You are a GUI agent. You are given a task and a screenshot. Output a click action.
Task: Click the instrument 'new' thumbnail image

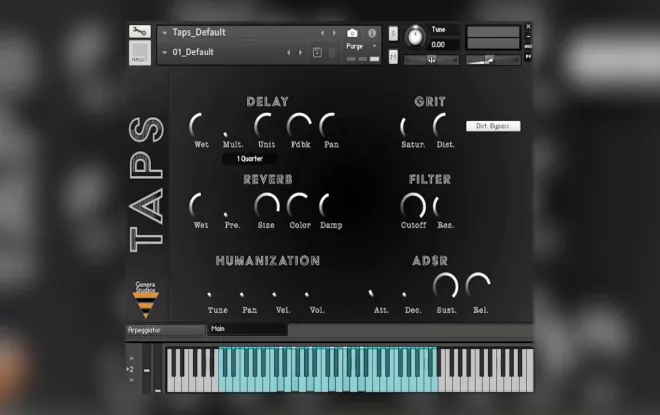(x=140, y=52)
